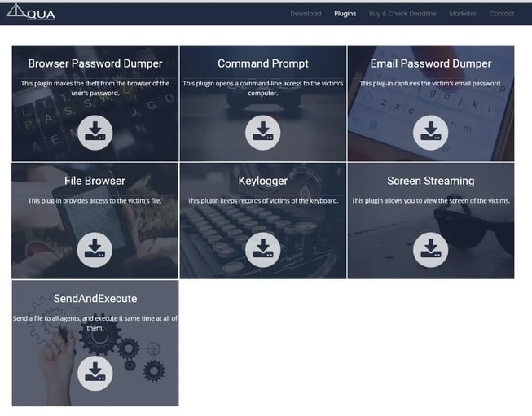Click the download icon under Browser Password Dumper

[95, 133]
